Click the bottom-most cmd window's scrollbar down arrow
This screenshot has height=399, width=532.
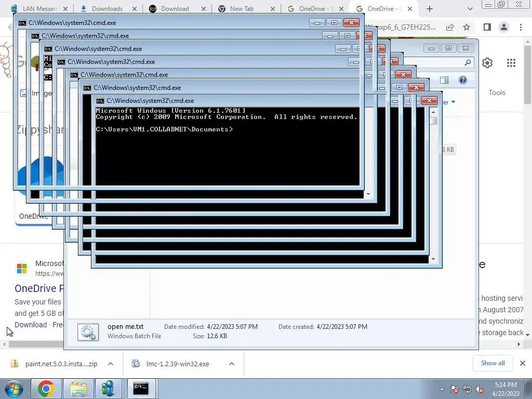[433, 259]
